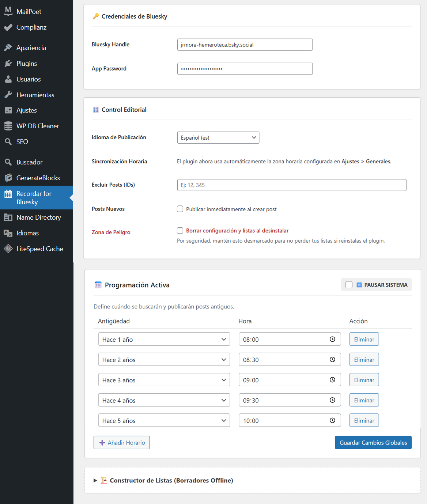Screen dimensions: 427x504
Task: Open the Hace 1 año dropdown
Action: [164, 339]
